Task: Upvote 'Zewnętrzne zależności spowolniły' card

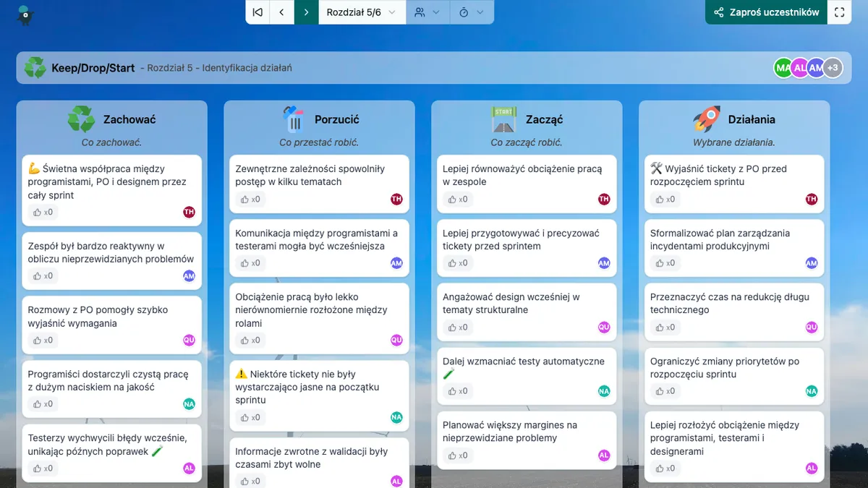Action: point(250,200)
